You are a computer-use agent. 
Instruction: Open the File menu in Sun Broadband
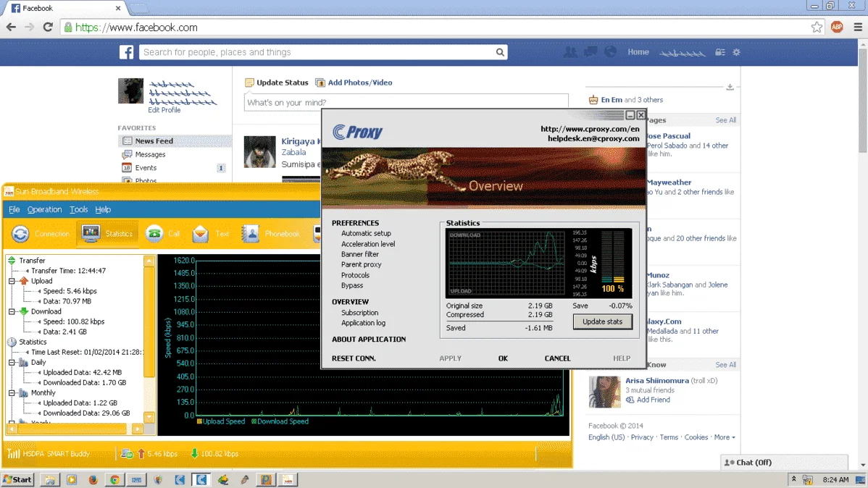tap(14, 210)
